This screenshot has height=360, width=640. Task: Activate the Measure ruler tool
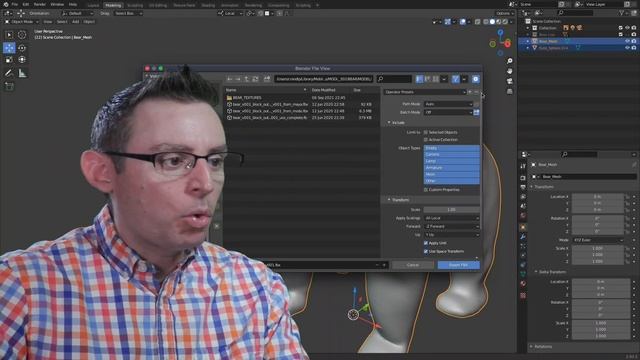(22, 73)
